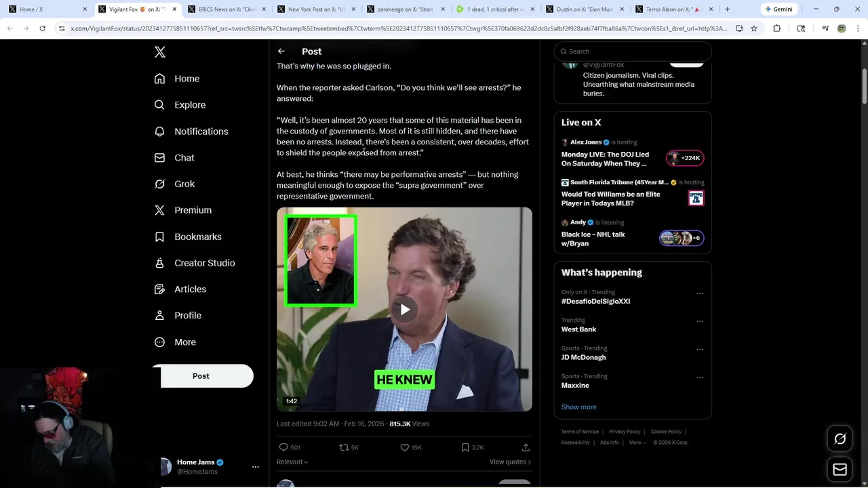Expand the footer More link

tap(637, 443)
